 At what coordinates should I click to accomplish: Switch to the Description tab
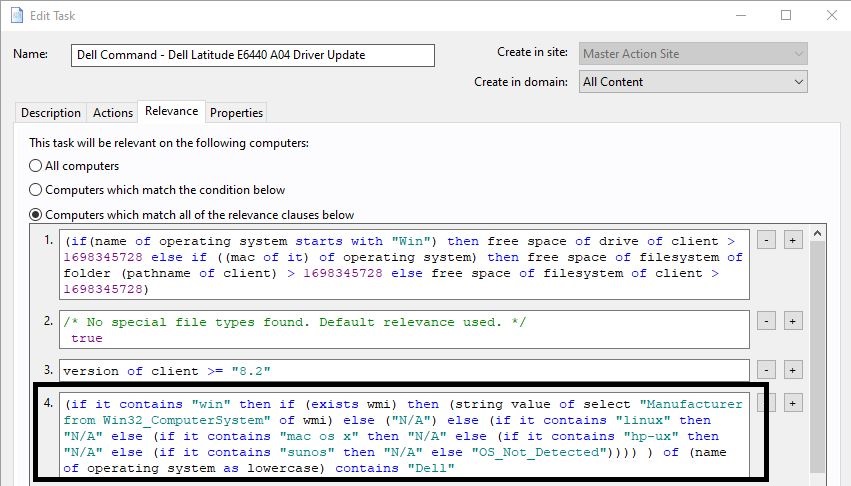[x=51, y=113]
